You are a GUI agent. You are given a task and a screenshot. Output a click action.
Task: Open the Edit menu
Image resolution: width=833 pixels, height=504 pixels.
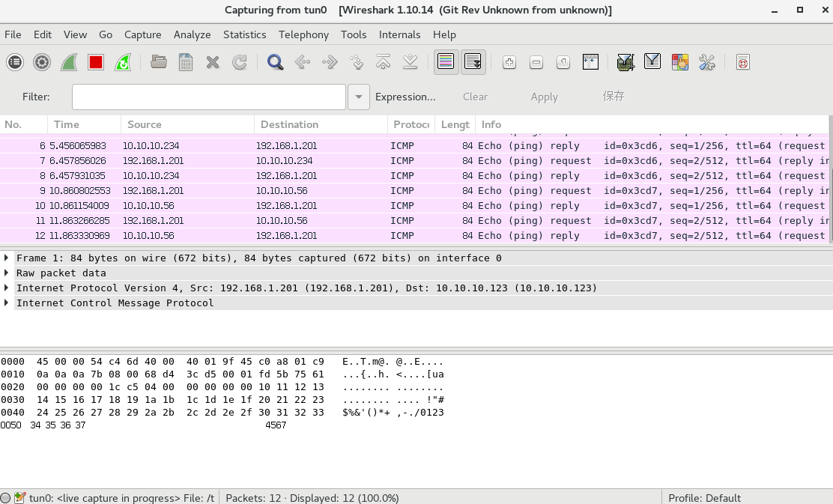tap(43, 34)
